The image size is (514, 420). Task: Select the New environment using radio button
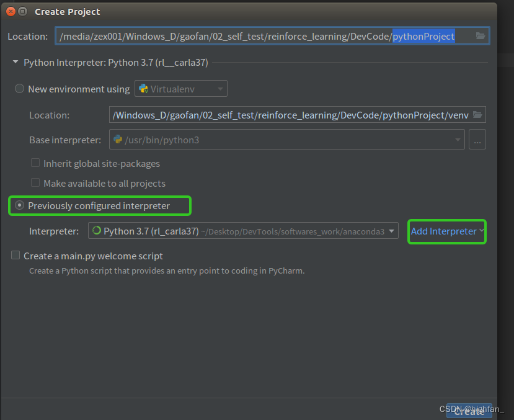pyautogui.click(x=19, y=88)
